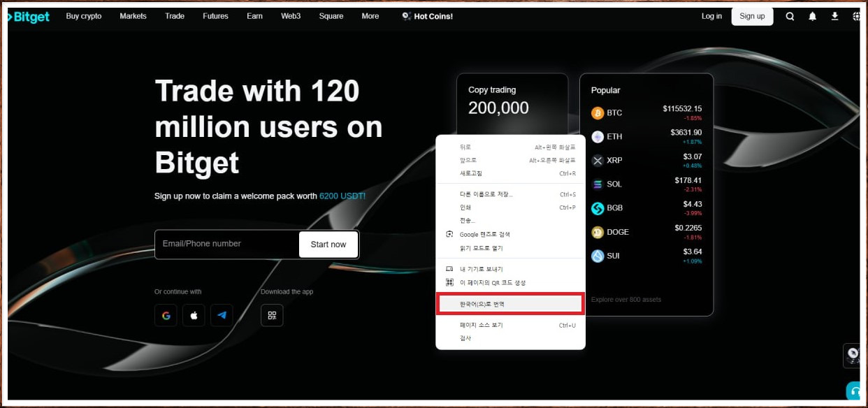Open the Earn nav menu
The height and width of the screenshot is (408, 868).
click(254, 16)
